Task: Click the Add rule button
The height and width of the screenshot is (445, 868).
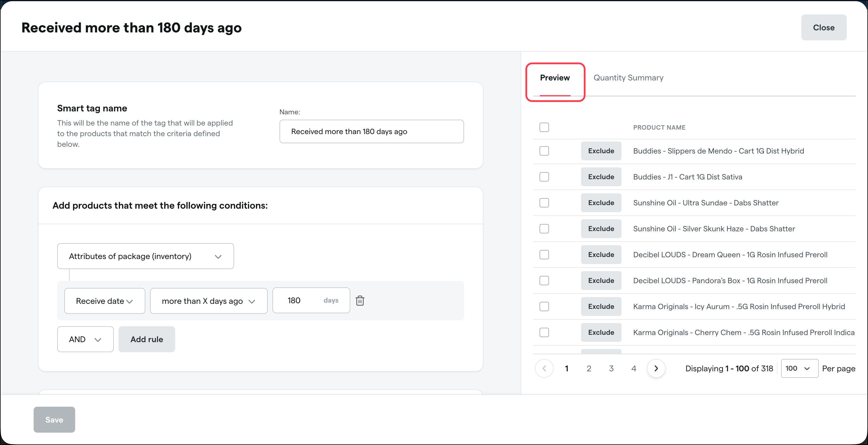Action: (147, 339)
